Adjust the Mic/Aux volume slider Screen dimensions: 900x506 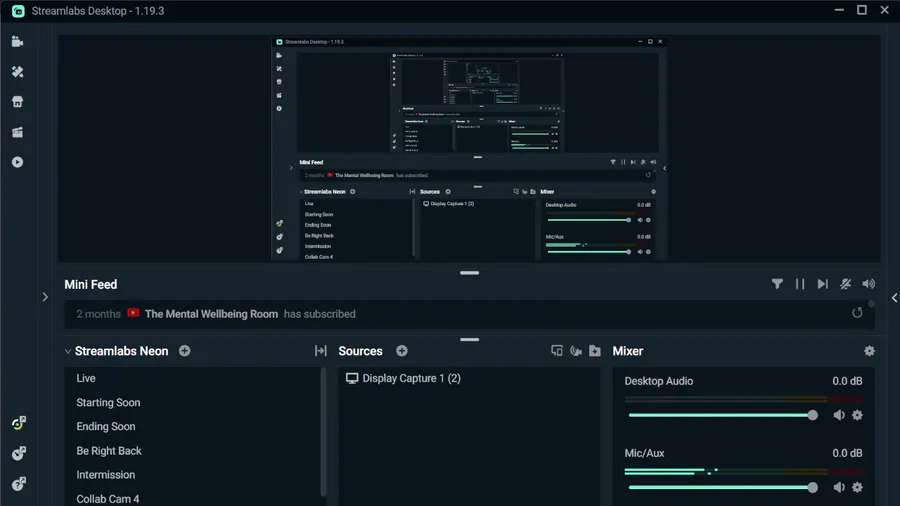[723, 487]
